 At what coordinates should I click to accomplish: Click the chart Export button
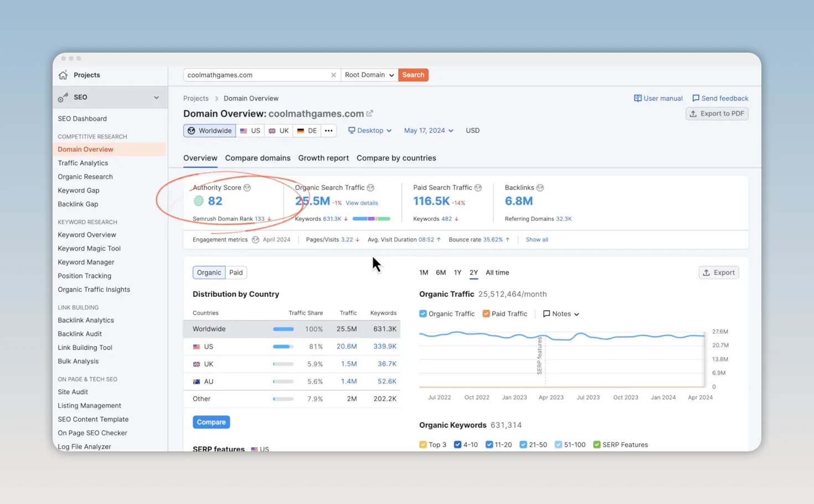[x=719, y=272]
